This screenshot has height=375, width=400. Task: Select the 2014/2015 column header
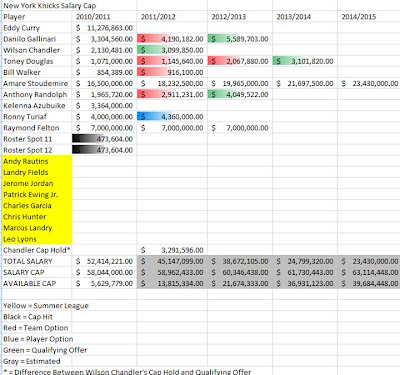pyautogui.click(x=369, y=17)
